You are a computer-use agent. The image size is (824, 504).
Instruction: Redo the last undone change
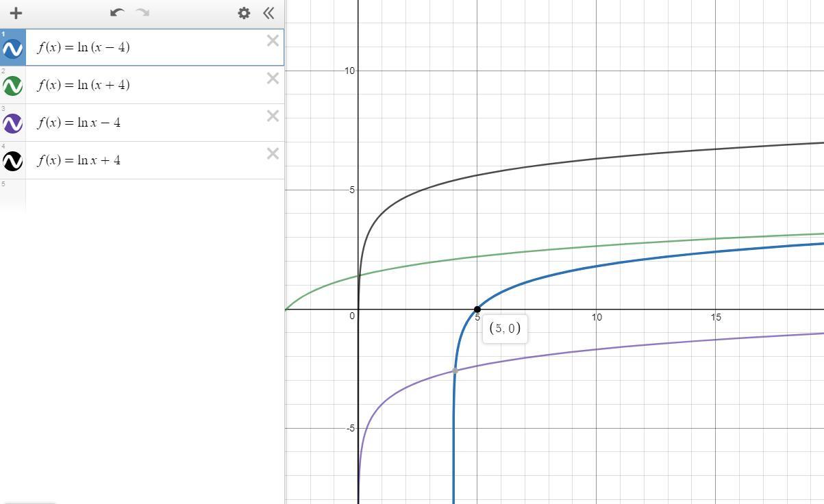click(x=142, y=12)
